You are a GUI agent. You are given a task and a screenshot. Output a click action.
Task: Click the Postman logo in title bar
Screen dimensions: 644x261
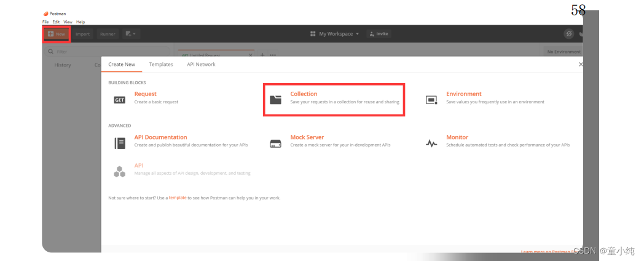click(x=45, y=14)
